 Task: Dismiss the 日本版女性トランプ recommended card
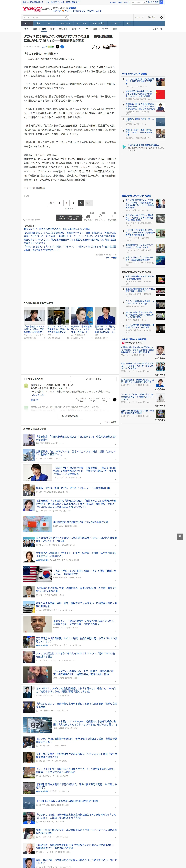(44, 338)
